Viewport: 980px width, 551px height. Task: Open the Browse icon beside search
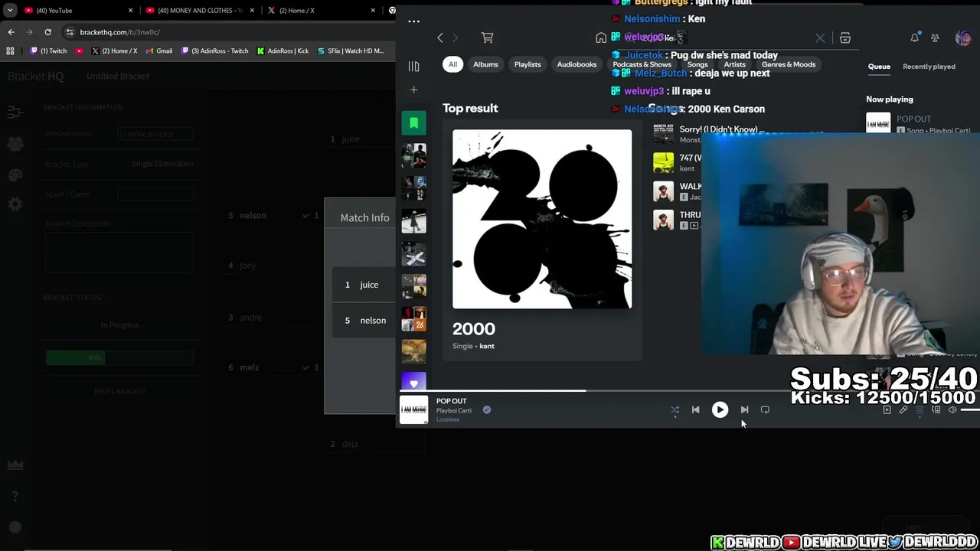pos(845,37)
